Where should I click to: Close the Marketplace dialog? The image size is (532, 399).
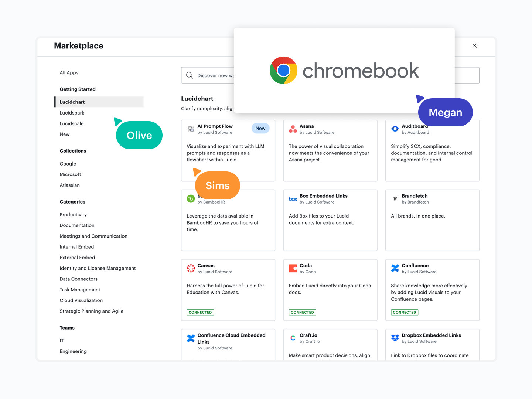[x=475, y=46]
